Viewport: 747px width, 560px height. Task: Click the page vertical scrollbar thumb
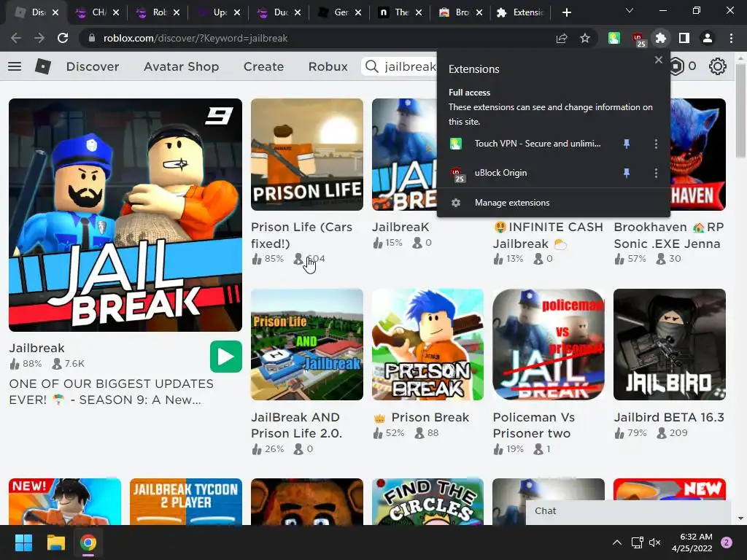[740, 111]
